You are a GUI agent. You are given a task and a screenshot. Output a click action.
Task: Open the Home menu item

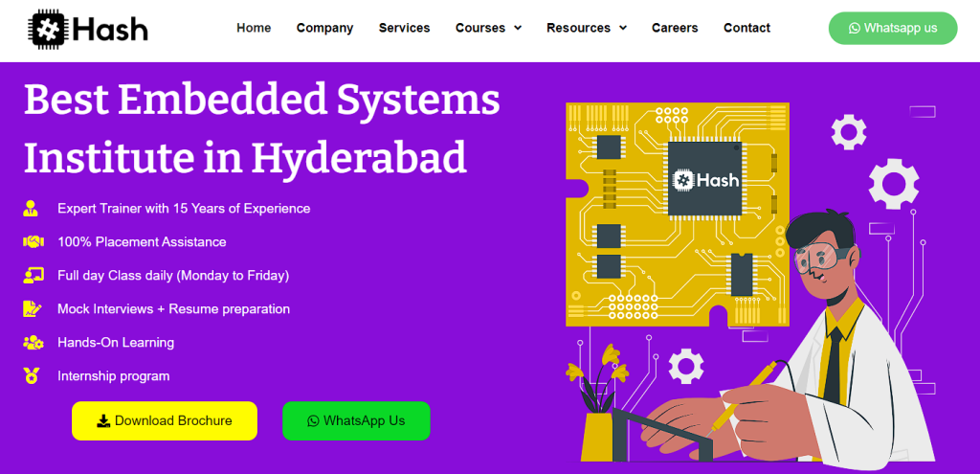[x=254, y=28]
